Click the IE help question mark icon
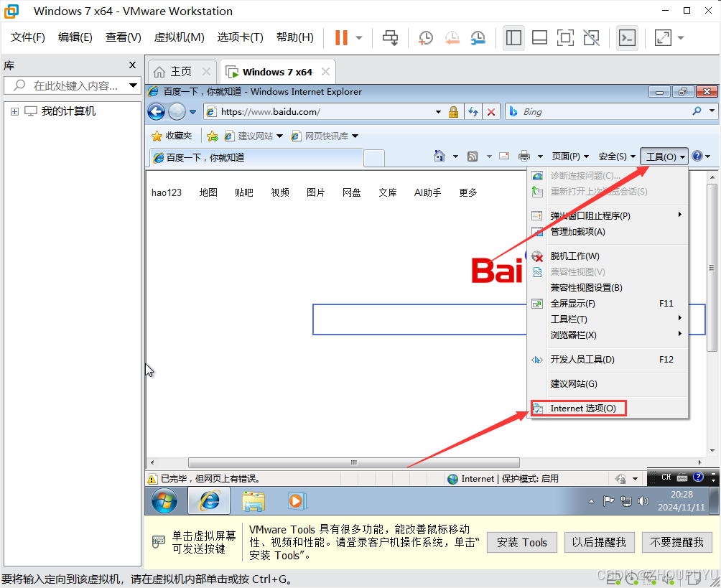Viewport: 721px width, 588px height. tap(697, 156)
